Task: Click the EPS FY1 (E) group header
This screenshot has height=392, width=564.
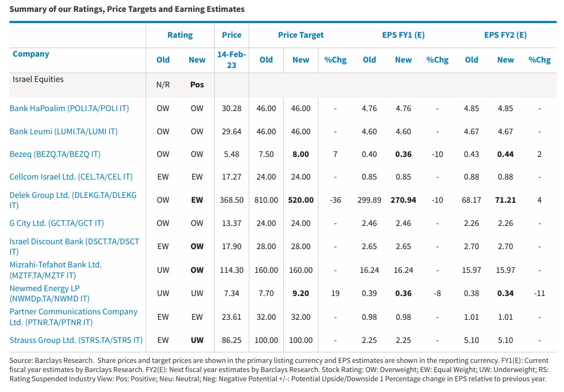Action: (x=403, y=35)
